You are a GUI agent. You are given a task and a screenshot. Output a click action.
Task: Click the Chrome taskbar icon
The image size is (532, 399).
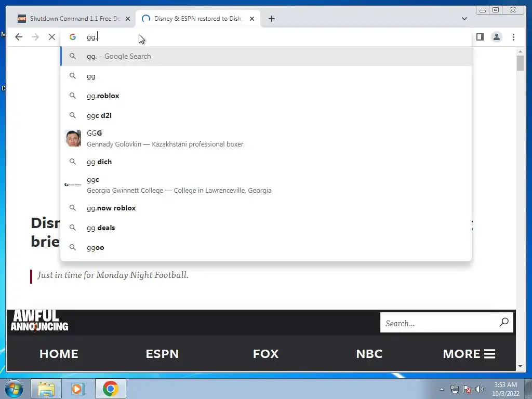point(110,389)
